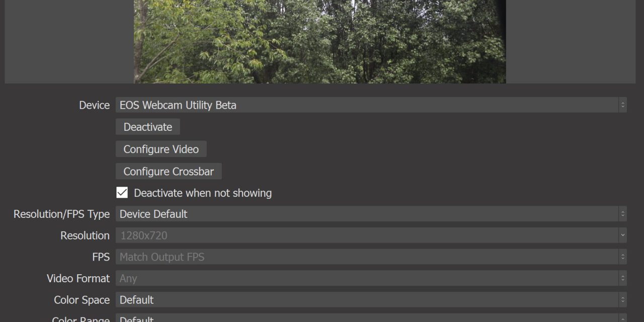Click the arrows on Color Space selector
This screenshot has width=644, height=322.
point(623,300)
